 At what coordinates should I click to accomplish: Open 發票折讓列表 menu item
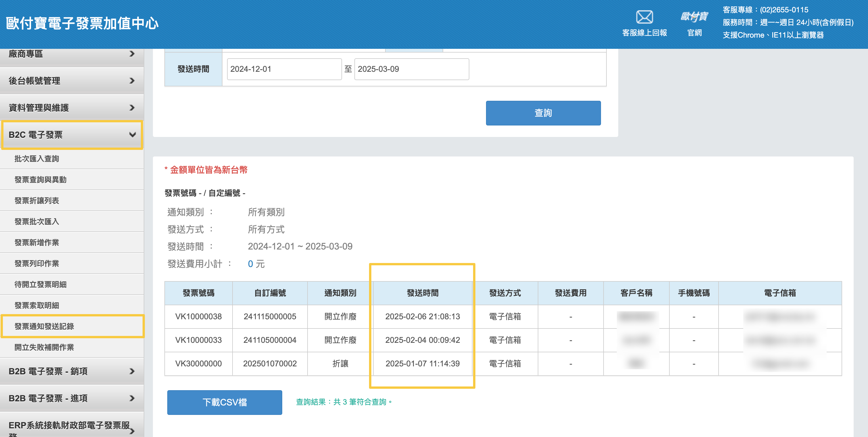[x=72, y=201]
